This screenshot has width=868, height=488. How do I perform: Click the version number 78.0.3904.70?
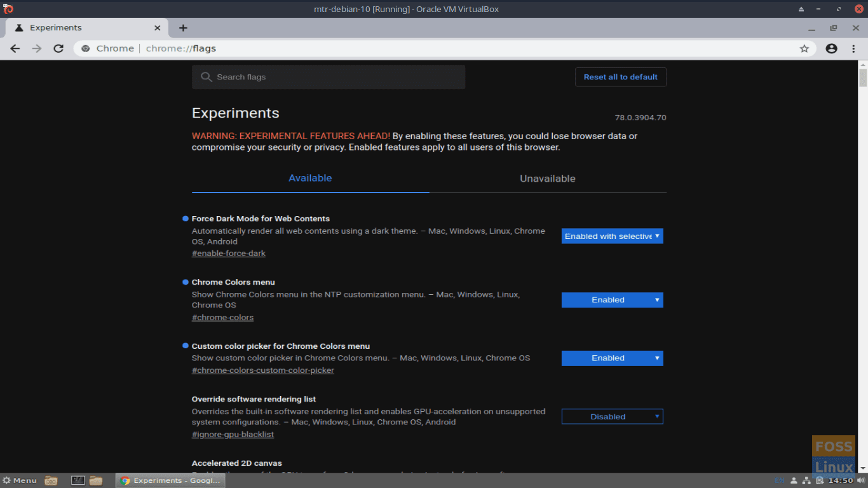click(641, 118)
